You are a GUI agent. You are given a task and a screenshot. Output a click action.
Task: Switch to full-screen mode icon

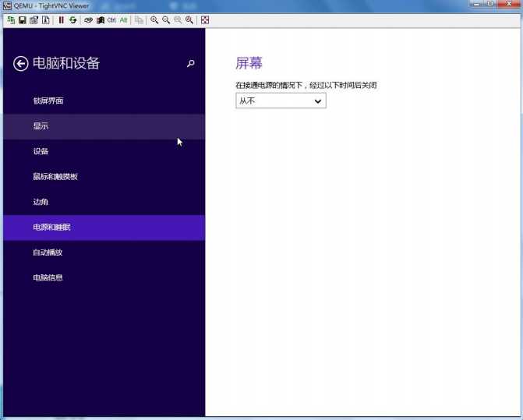(x=205, y=20)
